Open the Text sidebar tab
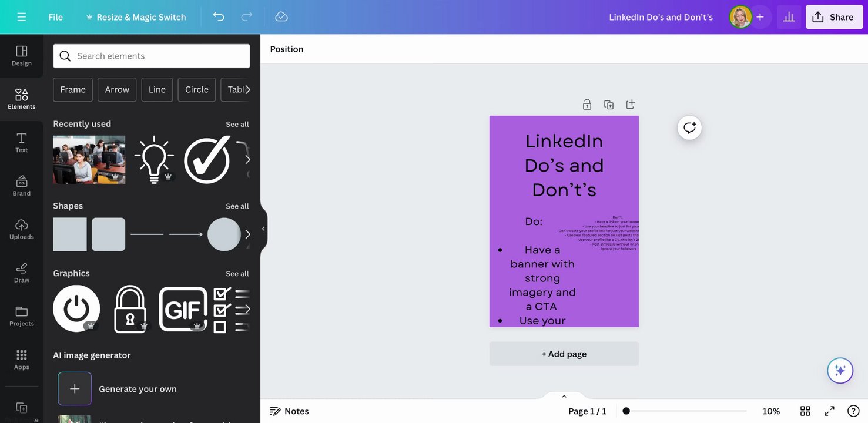868x423 pixels. coord(22,143)
